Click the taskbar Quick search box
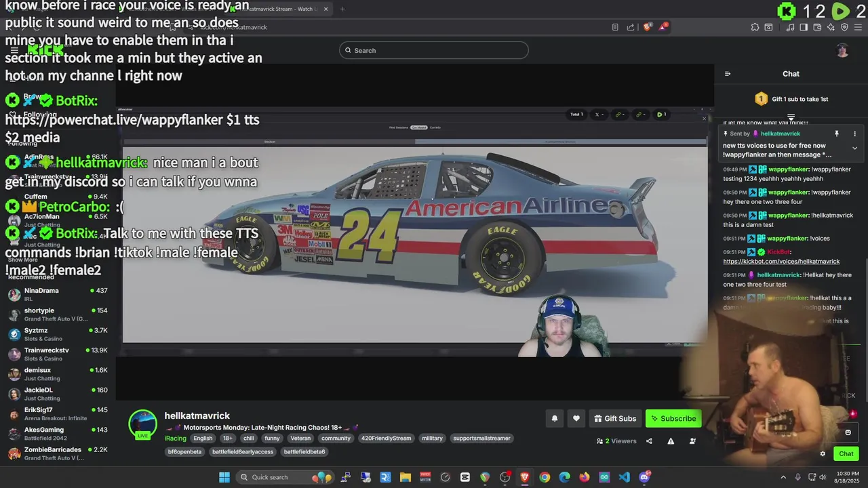Viewport: 868px width, 488px height. coord(285,477)
